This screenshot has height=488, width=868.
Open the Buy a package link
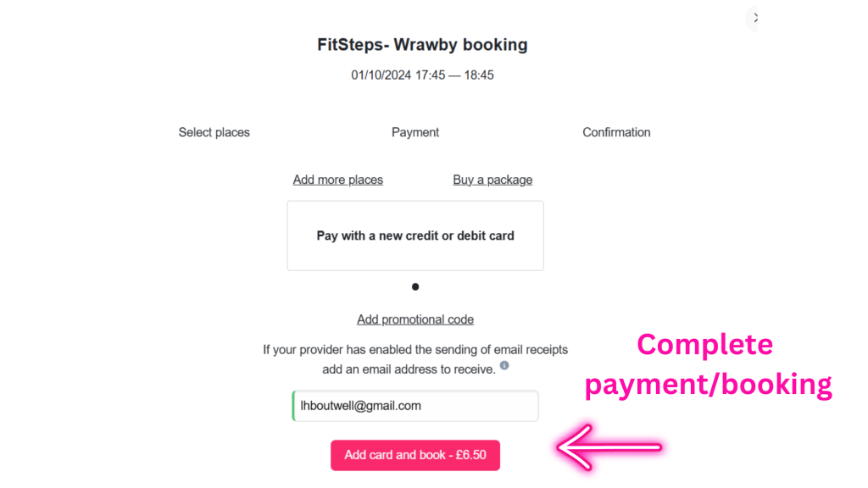tap(492, 180)
